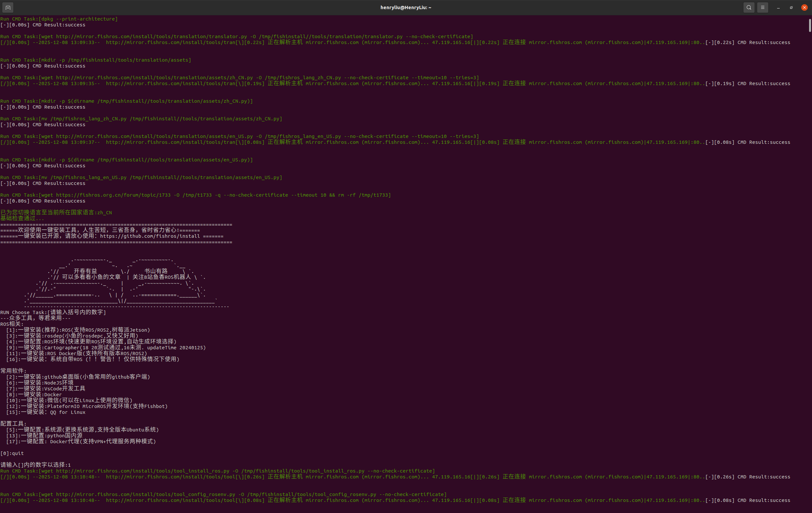Click the [8] Docker install option line
This screenshot has width=812, height=513.
coord(34,395)
